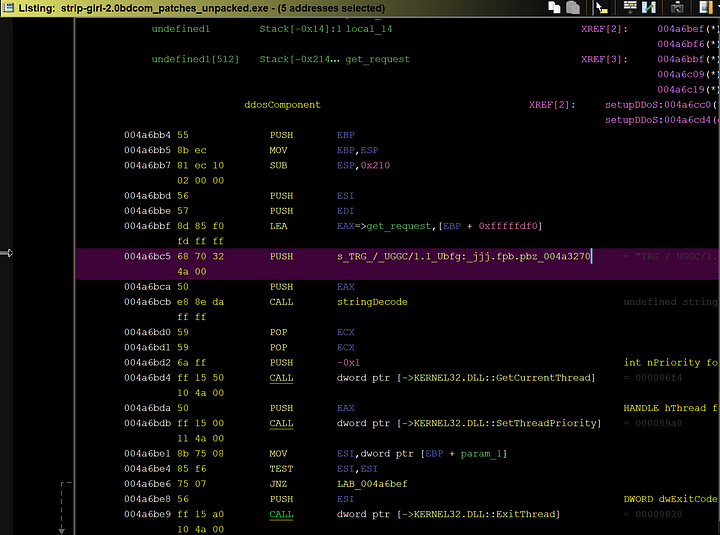Click XREF address 004a6c19

(681, 89)
